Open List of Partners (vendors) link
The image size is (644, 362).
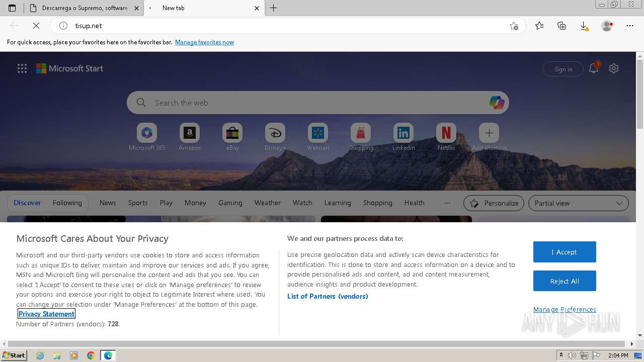[328, 296]
